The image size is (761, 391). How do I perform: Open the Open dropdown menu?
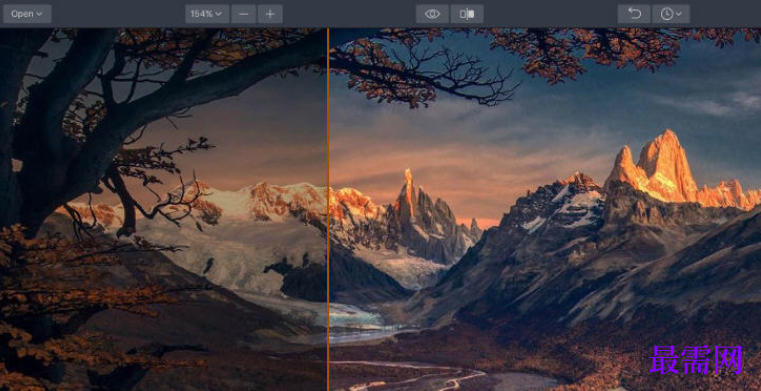click(x=27, y=14)
